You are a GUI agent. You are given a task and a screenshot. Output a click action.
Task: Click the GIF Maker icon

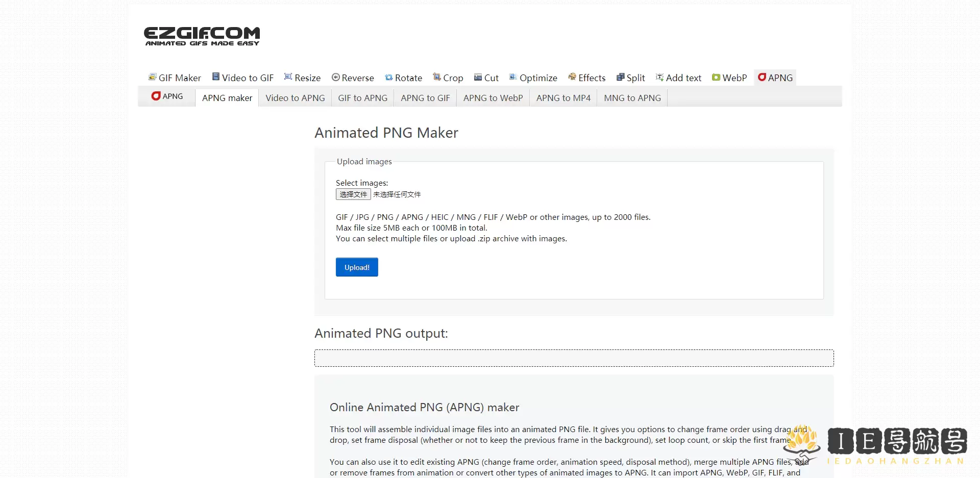pyautogui.click(x=152, y=77)
